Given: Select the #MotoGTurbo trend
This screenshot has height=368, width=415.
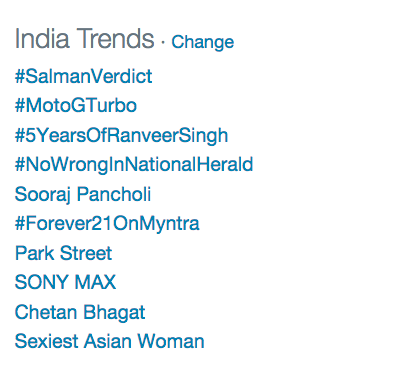Looking at the screenshot, I should (76, 105).
